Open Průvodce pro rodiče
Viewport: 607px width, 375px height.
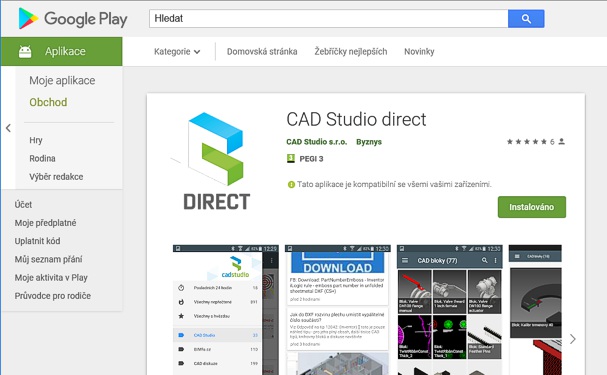(x=53, y=296)
